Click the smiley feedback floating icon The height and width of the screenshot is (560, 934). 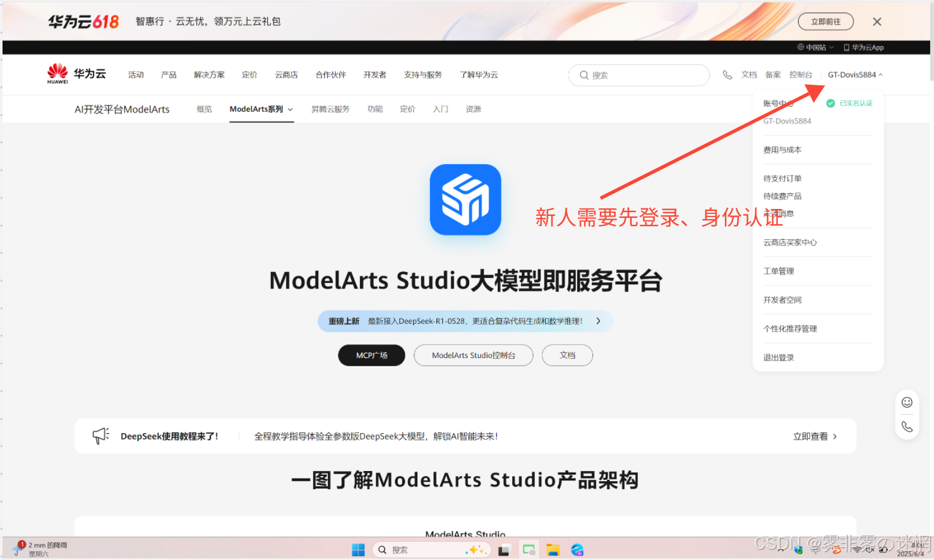click(907, 403)
